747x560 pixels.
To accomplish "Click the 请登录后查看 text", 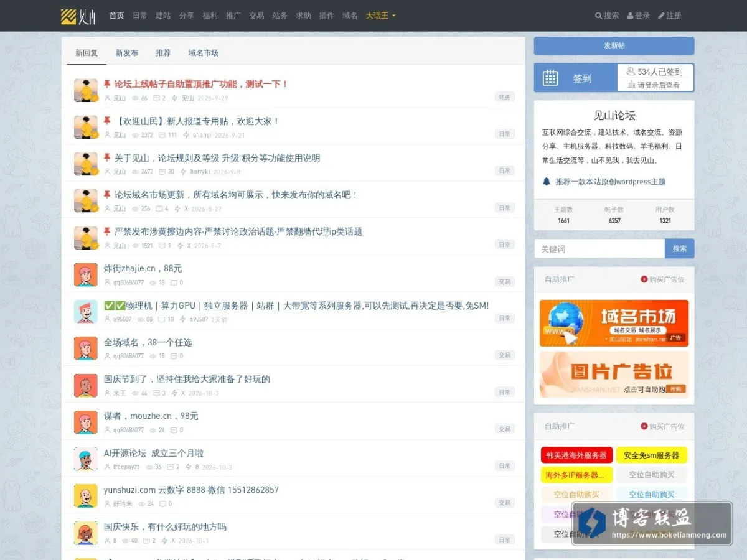I will pyautogui.click(x=659, y=85).
